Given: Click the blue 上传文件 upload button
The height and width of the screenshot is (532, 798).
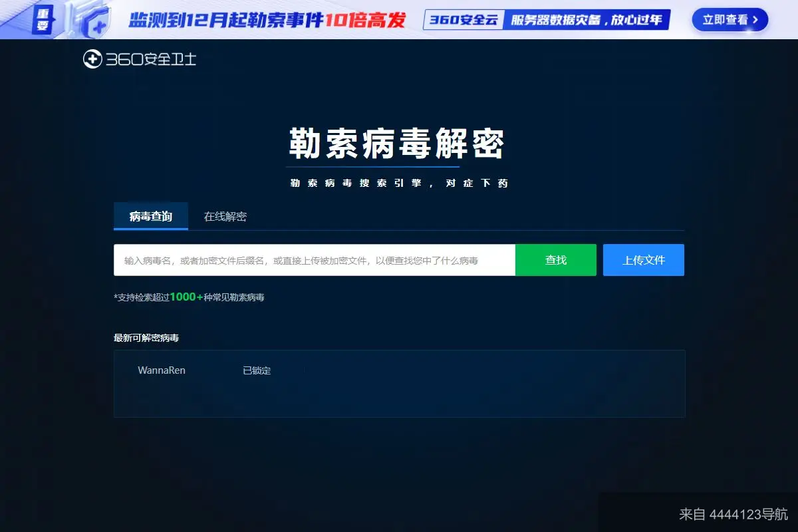Looking at the screenshot, I should pyautogui.click(x=643, y=260).
